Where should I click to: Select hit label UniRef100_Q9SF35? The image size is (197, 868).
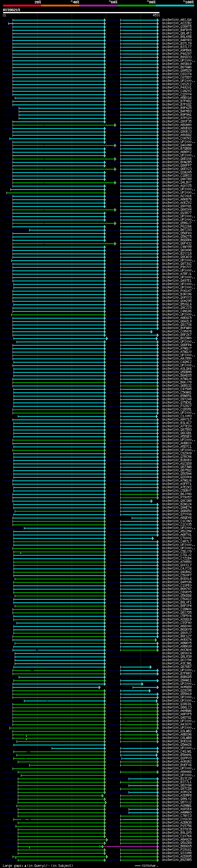(176, 122)
